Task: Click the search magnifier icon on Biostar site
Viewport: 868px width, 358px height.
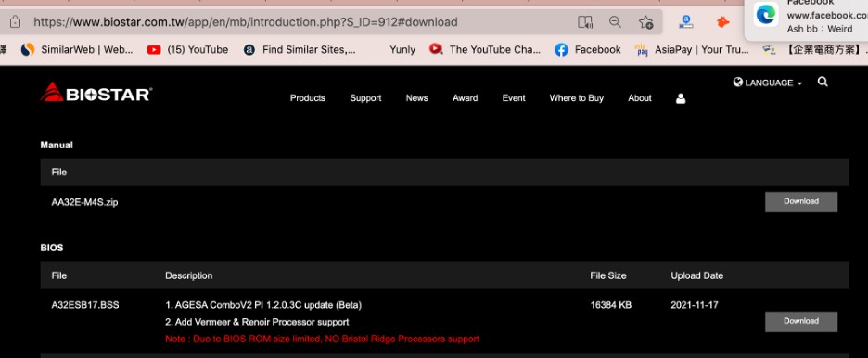Action: [x=823, y=82]
